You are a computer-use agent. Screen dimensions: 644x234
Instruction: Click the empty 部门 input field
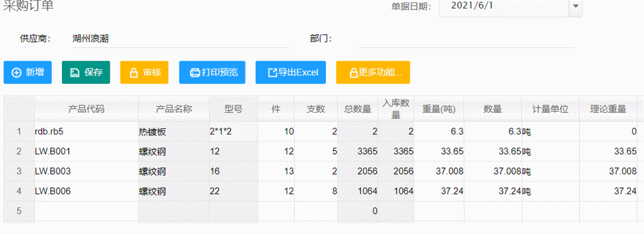click(466, 39)
